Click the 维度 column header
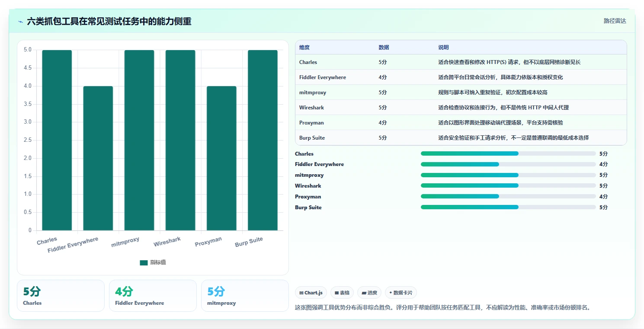Screen dimensions: 644x329 pyautogui.click(x=304, y=48)
